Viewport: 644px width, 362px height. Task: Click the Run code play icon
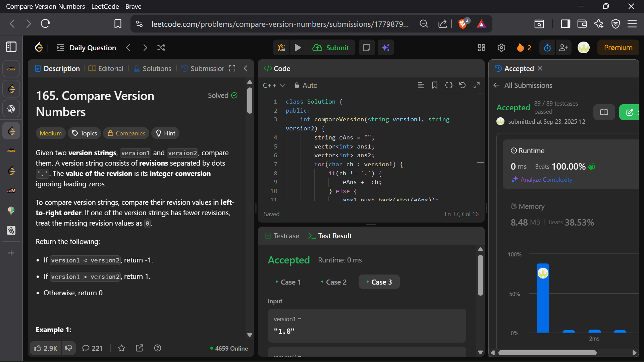click(298, 48)
